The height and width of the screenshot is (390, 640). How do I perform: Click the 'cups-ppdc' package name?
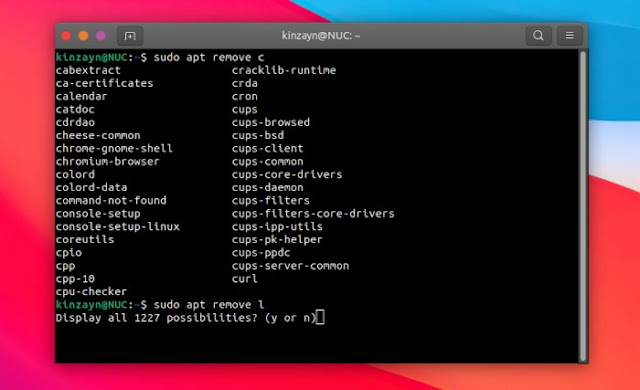(x=261, y=253)
